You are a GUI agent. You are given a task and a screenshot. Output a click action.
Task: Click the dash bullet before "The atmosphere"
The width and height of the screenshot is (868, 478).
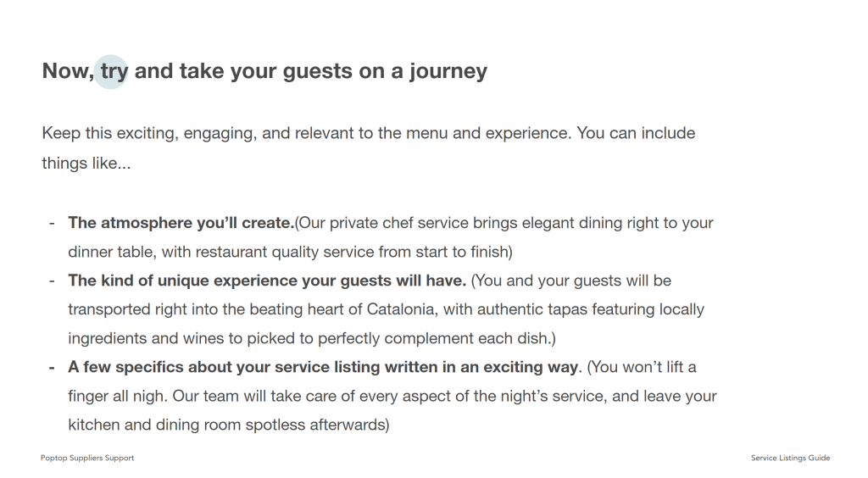point(52,224)
